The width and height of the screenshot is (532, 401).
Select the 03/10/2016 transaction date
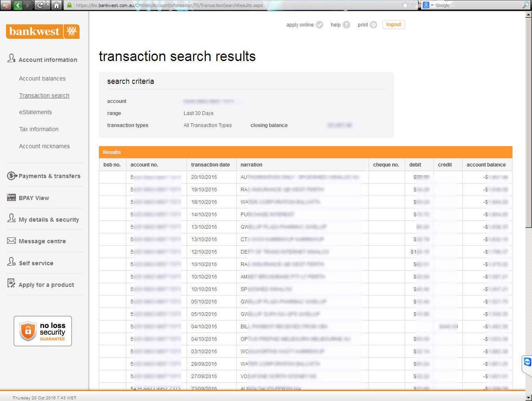point(204,352)
